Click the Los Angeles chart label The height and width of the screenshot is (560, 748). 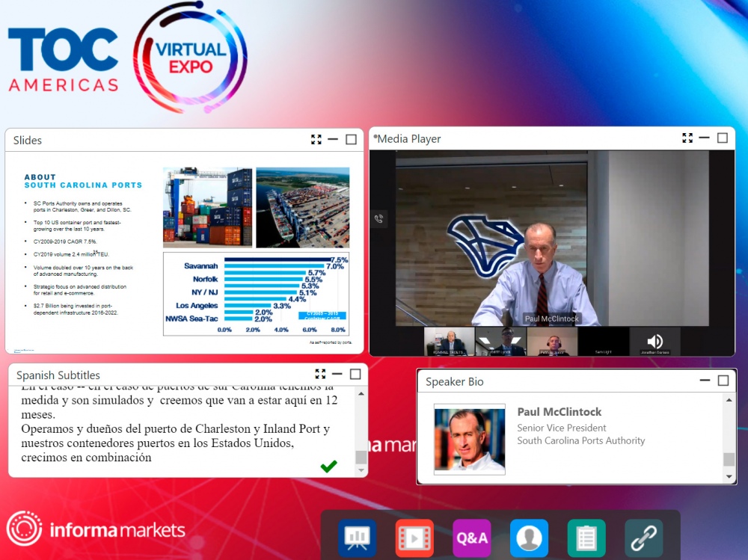tap(197, 305)
